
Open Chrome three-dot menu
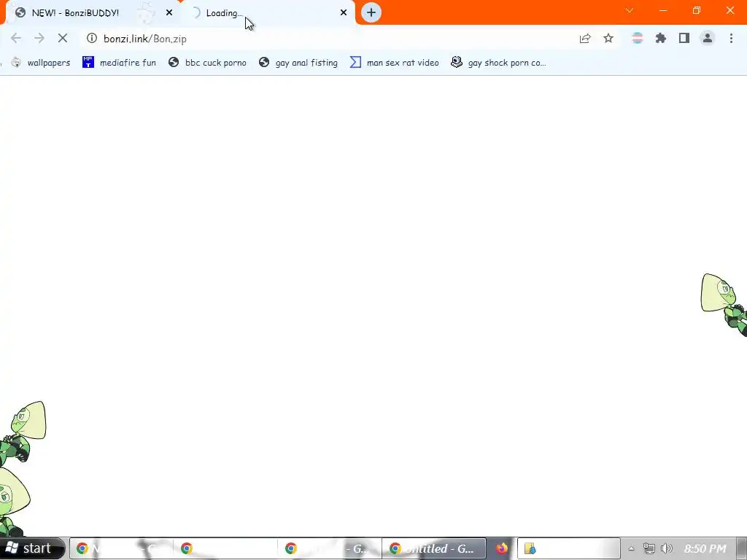pyautogui.click(x=731, y=39)
